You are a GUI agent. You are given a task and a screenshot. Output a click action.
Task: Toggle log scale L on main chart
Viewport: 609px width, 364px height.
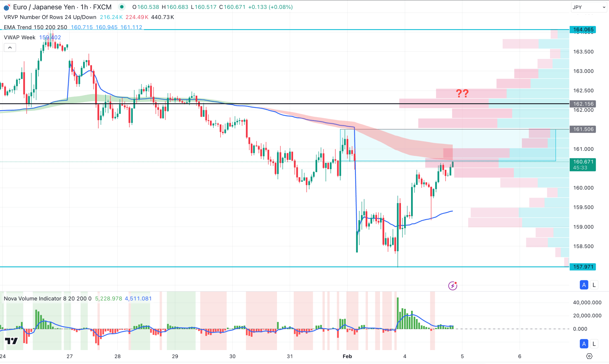(x=594, y=285)
